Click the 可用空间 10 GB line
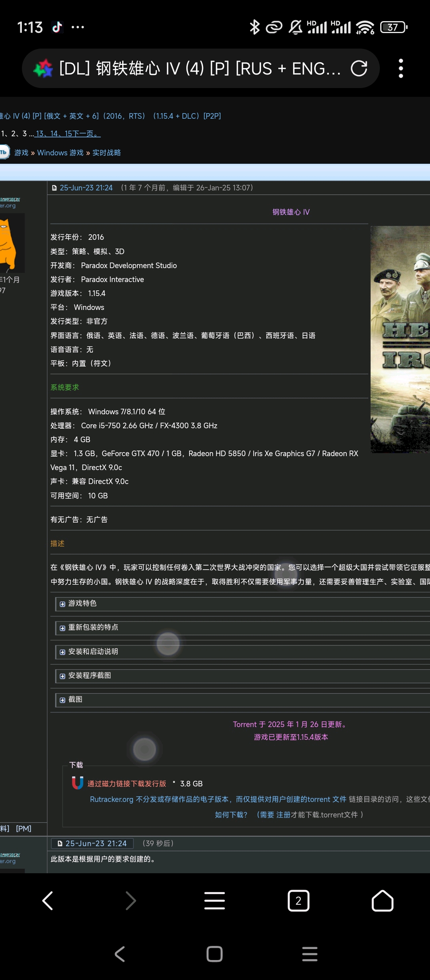Screen dimensions: 430x980 [79, 496]
